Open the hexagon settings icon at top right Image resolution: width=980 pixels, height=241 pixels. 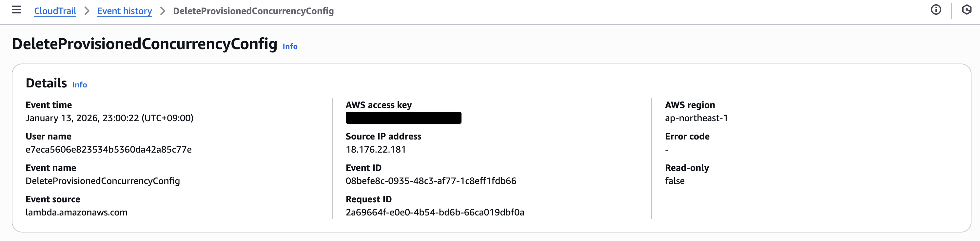pyautogui.click(x=966, y=10)
